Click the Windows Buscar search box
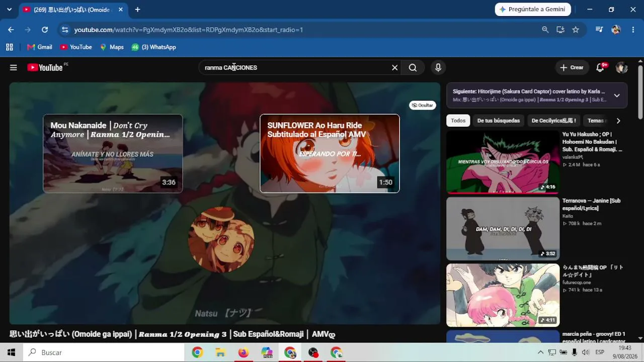644x362 pixels. click(104, 352)
